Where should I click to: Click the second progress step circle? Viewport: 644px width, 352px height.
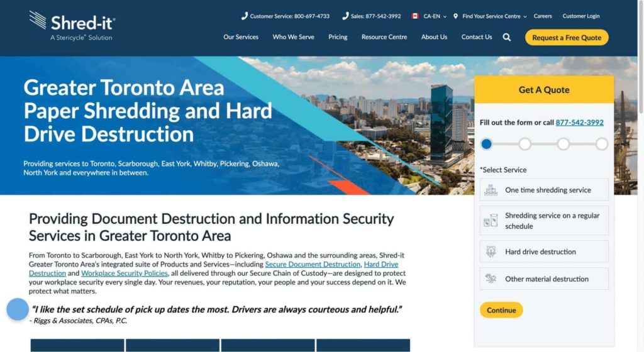[x=525, y=144]
